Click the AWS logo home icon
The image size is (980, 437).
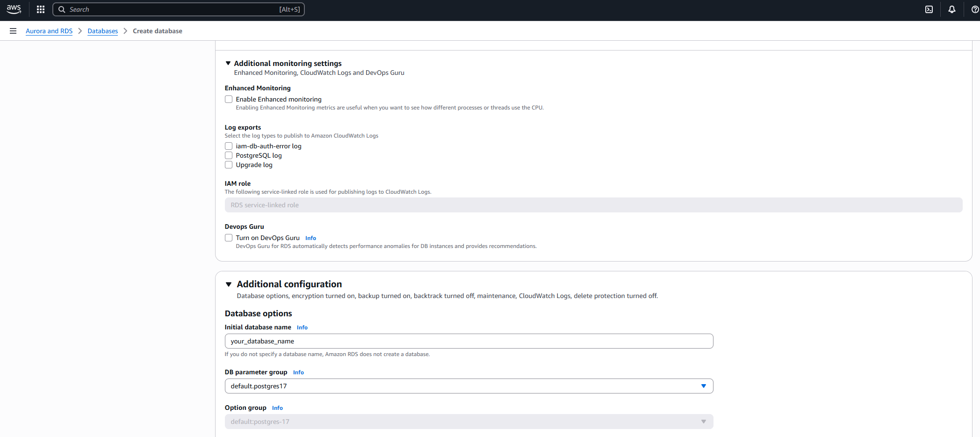coord(14,9)
